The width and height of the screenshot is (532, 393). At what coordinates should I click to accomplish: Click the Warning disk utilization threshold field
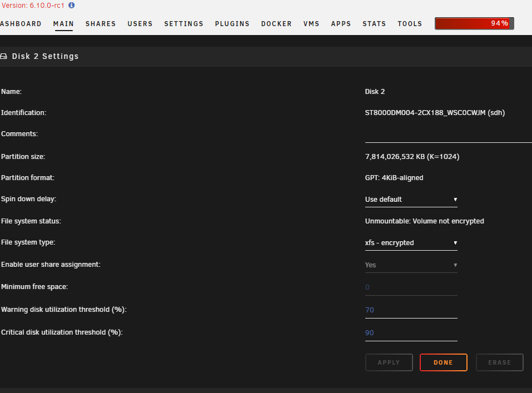point(411,310)
